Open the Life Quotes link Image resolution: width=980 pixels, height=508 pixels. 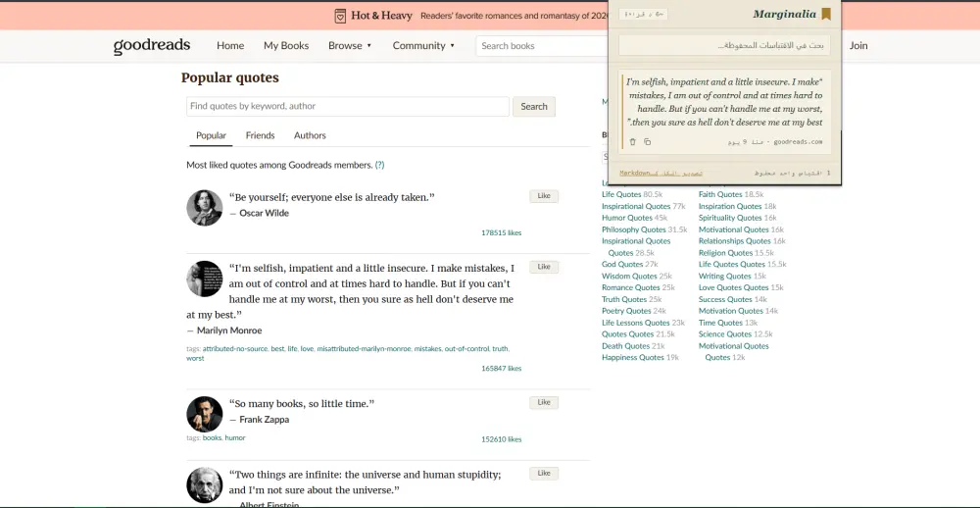click(x=621, y=194)
